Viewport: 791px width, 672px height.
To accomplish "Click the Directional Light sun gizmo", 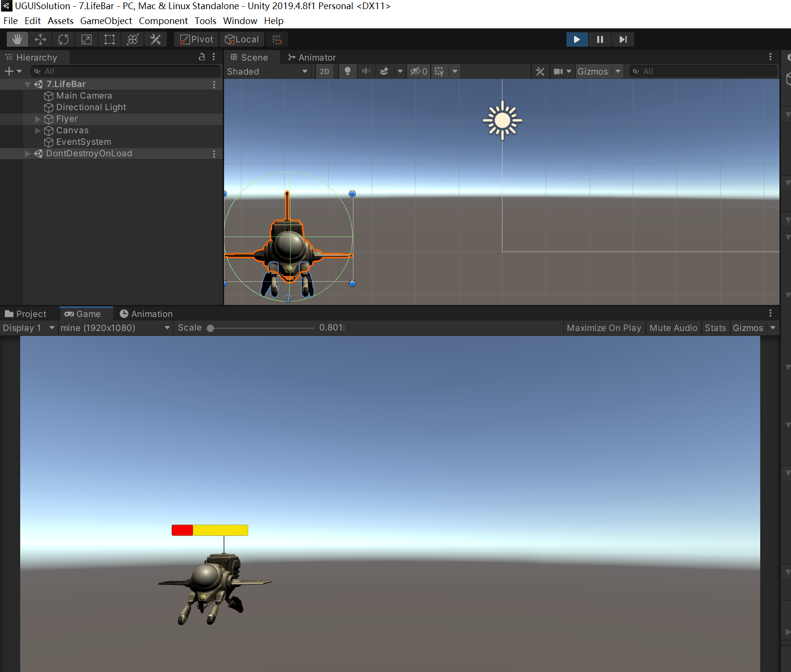I will click(502, 120).
